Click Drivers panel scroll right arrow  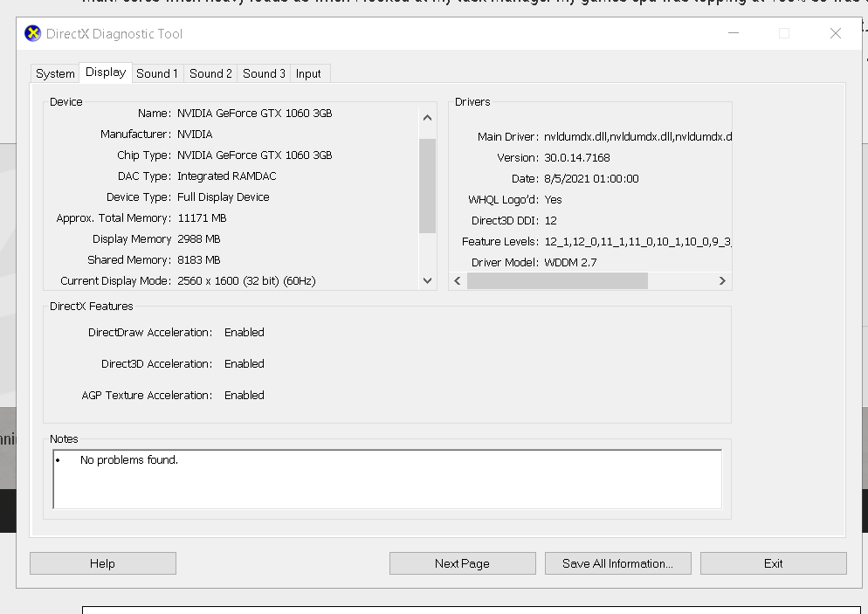722,280
